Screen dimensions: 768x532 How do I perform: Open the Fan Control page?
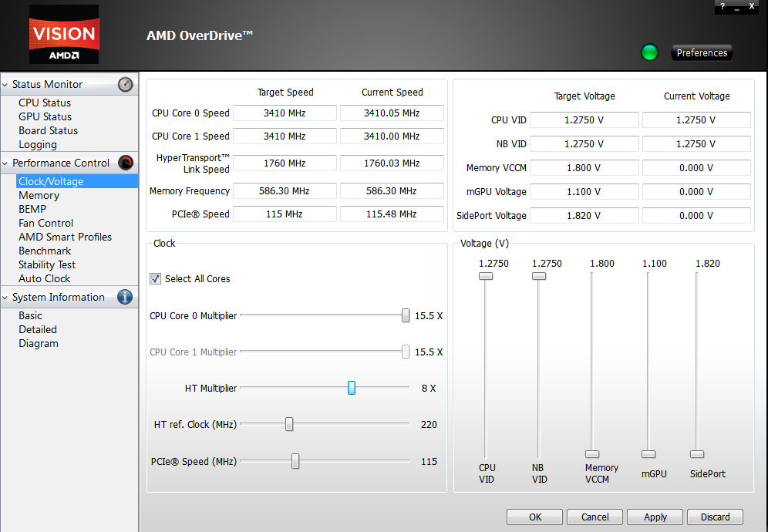click(x=45, y=223)
